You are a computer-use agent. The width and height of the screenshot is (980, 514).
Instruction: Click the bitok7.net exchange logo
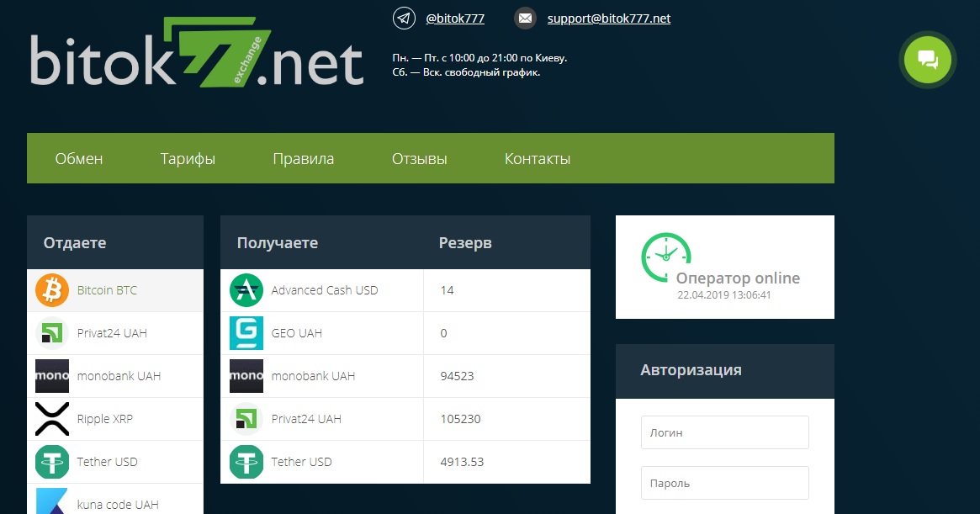pyautogui.click(x=196, y=52)
